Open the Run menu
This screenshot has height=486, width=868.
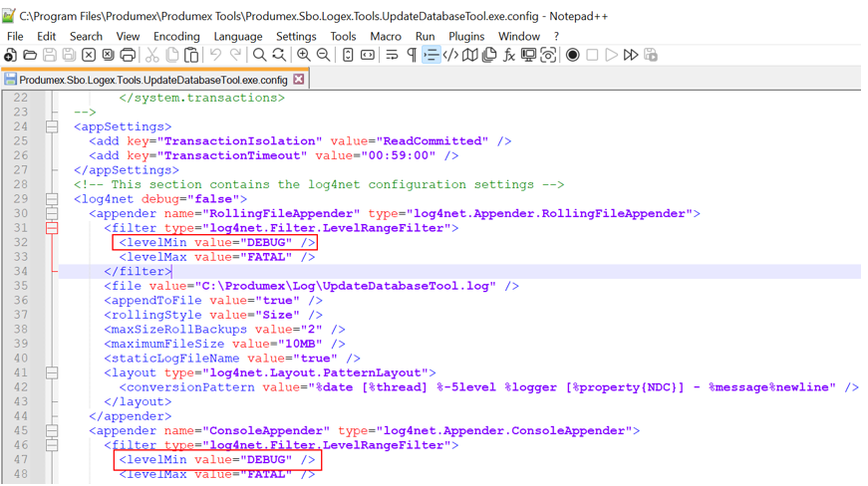click(x=426, y=37)
